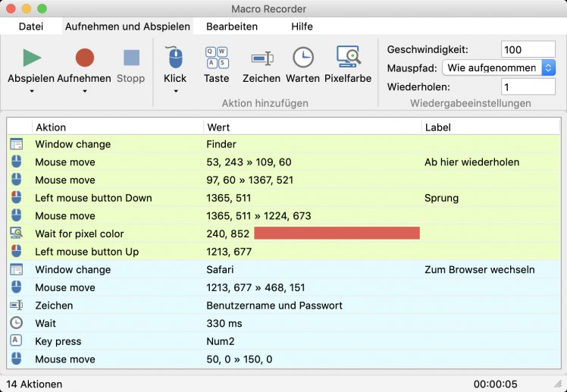
Task: Click the Wiederholen input field
Action: [x=528, y=87]
